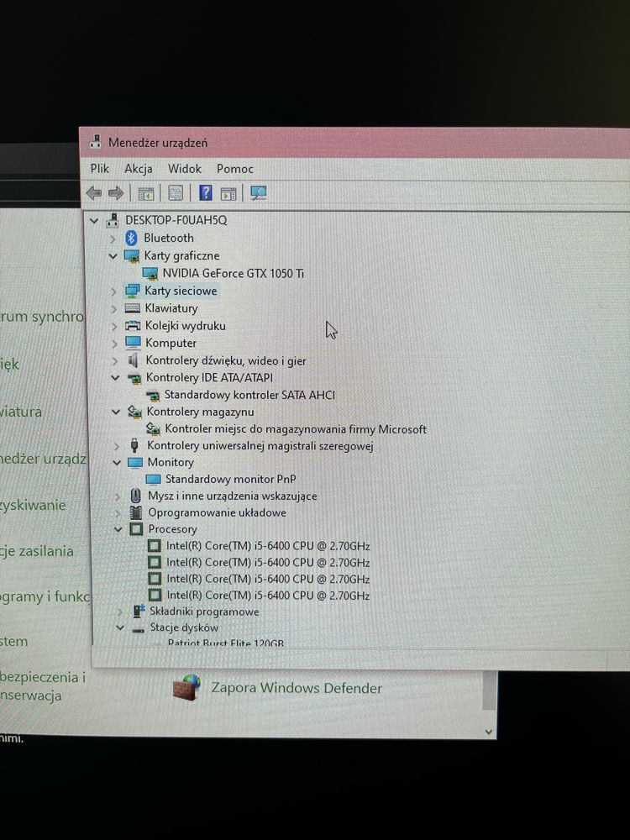Viewport: 630px width, 840px height.
Task: Select NVIDIA GeForce GTX 1050 Ti device
Action: point(233,274)
